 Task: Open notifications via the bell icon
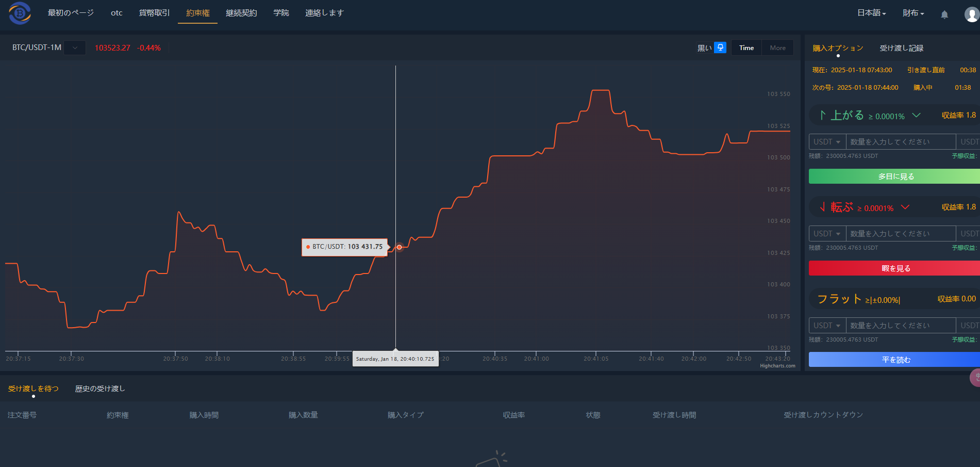[x=944, y=14]
